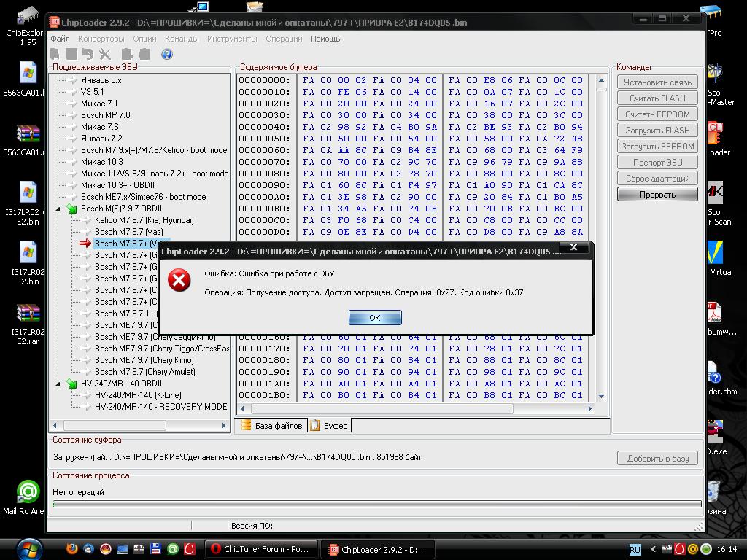Click the Прервать button
This screenshot has height=560, width=747.
(657, 195)
